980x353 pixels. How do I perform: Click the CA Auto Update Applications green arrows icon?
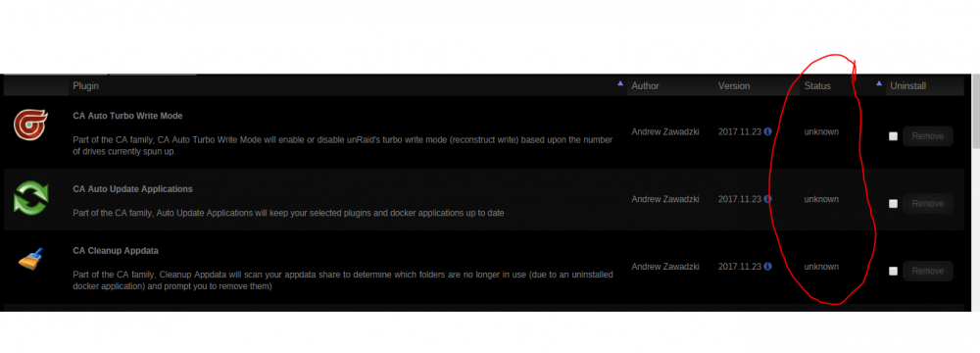pos(30,198)
